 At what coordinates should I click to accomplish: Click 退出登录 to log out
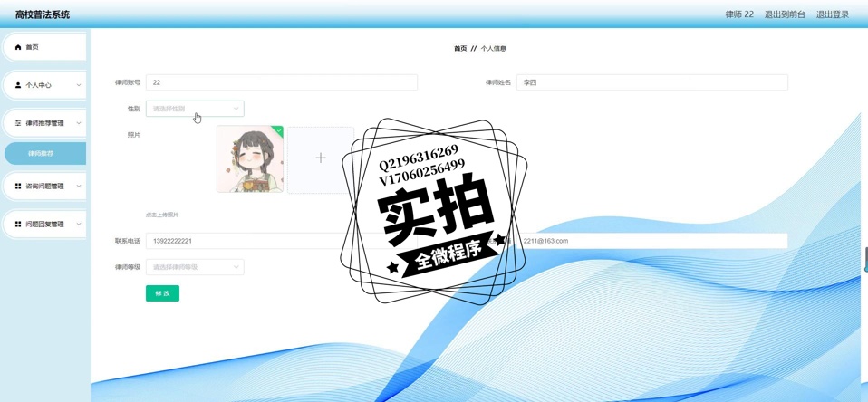[x=832, y=14]
